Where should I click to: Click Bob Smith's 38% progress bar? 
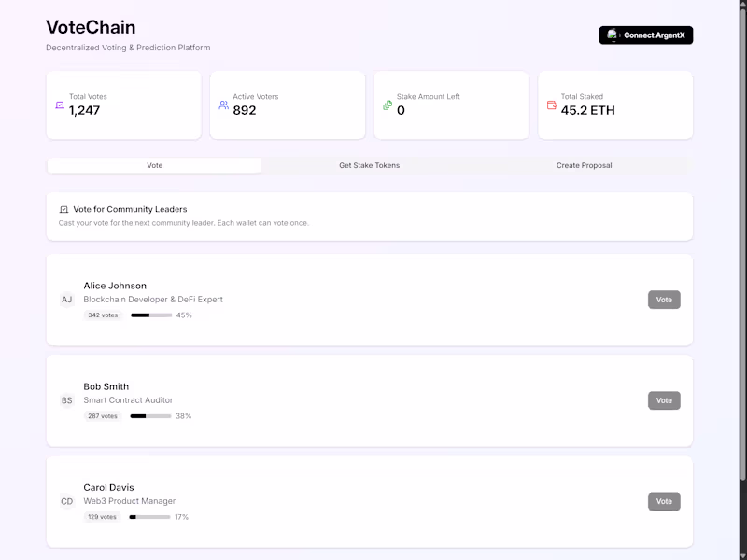(x=150, y=416)
